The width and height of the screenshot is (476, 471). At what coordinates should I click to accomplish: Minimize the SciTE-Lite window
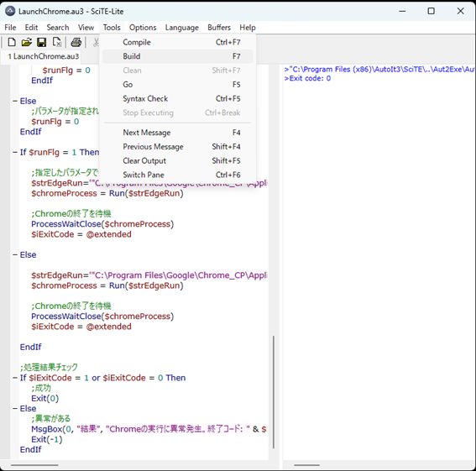point(402,11)
